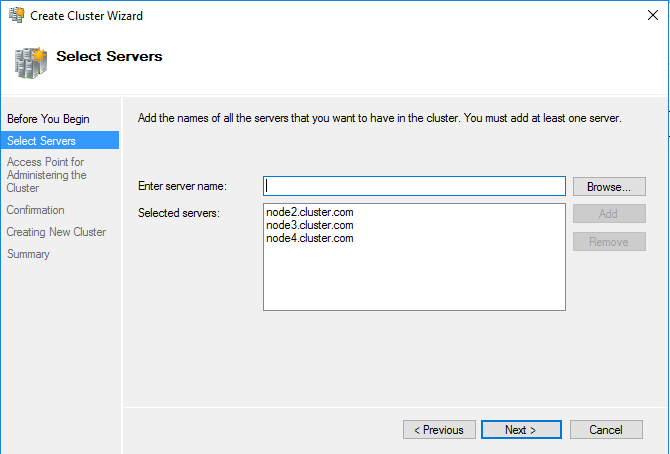The image size is (670, 454).
Task: Cancel the cluster wizard
Action: coord(606,430)
